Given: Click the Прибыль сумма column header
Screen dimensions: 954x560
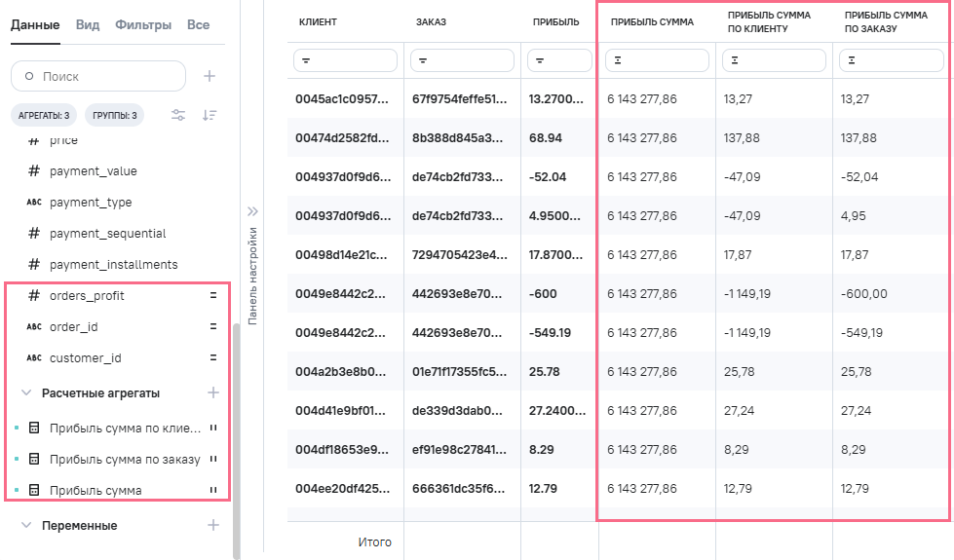Looking at the screenshot, I should coord(652,21).
